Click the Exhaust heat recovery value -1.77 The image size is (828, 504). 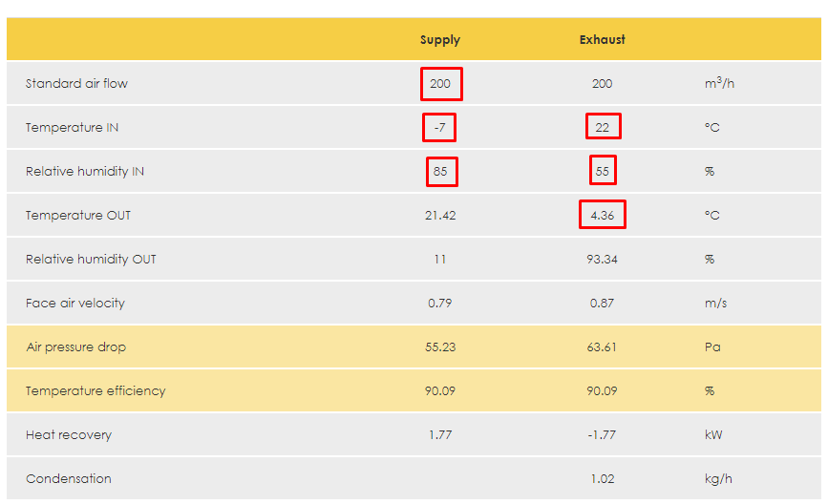(x=603, y=435)
